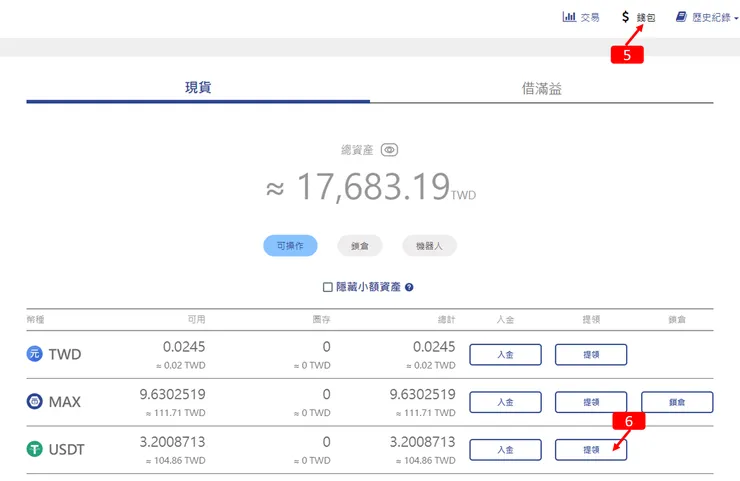Image resolution: width=740 pixels, height=481 pixels.
Task: Click the 圈存 column header
Action: click(x=321, y=320)
